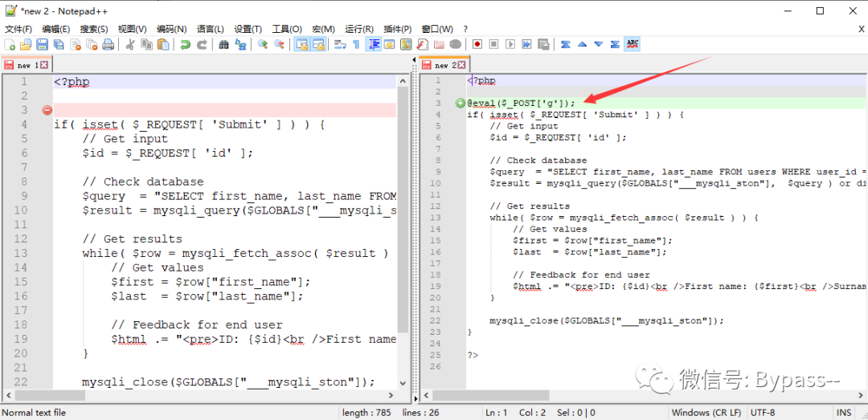Run macro multiple times icon

coord(526,44)
